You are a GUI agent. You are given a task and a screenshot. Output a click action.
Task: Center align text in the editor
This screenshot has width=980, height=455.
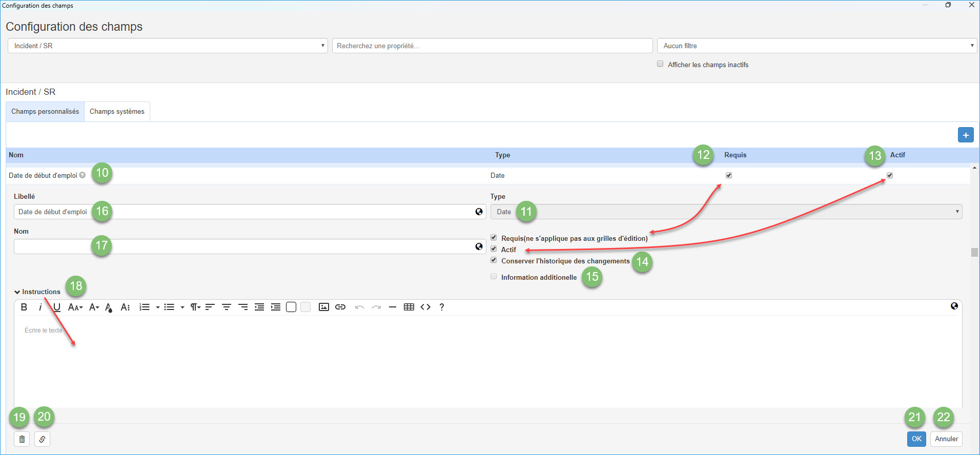[x=226, y=307]
